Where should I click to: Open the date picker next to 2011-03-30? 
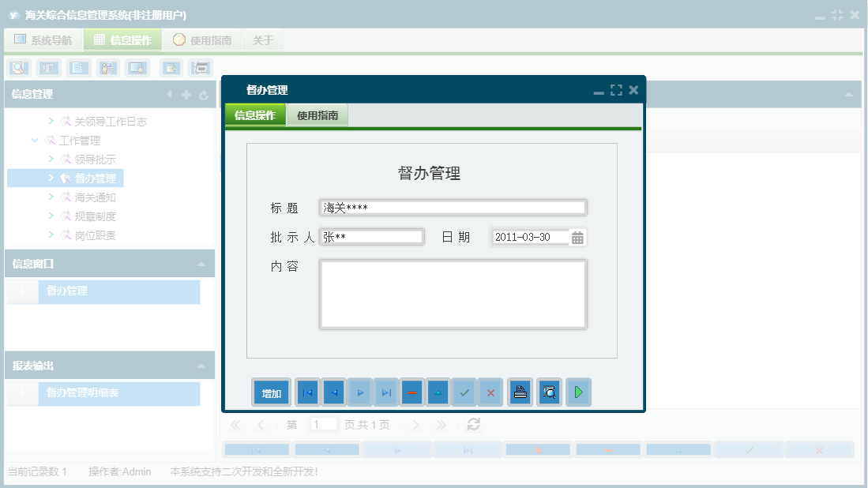click(577, 236)
